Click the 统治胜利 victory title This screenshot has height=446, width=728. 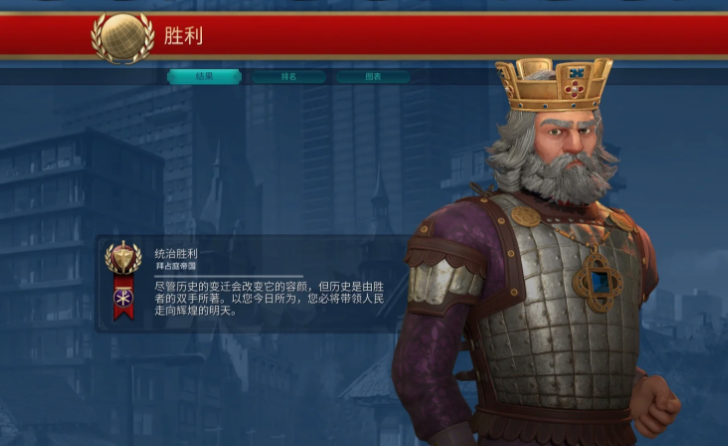click(176, 253)
